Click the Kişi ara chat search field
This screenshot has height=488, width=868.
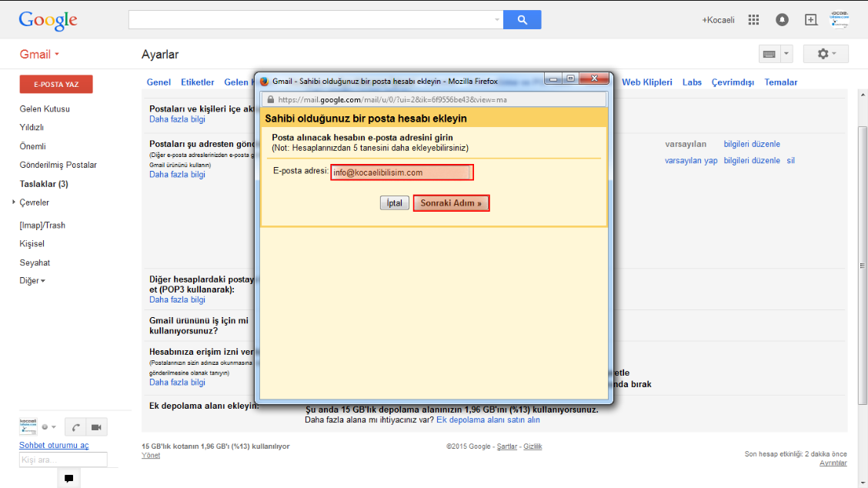point(63,460)
